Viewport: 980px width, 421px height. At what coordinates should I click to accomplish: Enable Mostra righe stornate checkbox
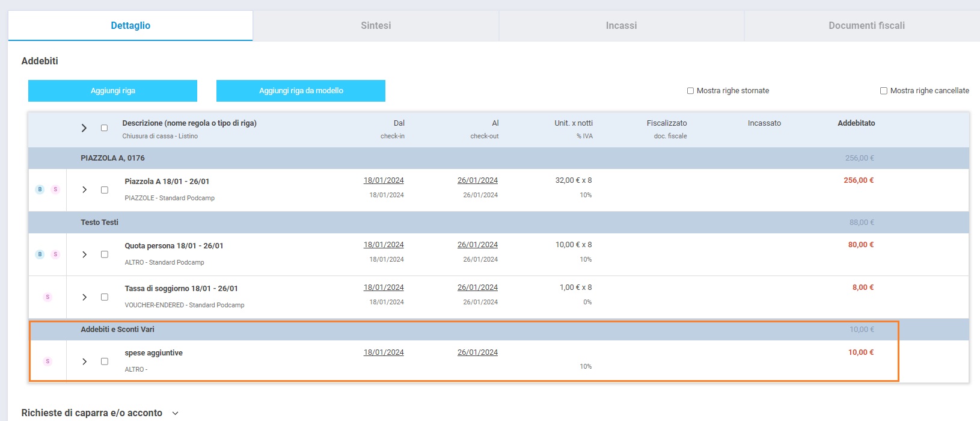click(x=690, y=91)
